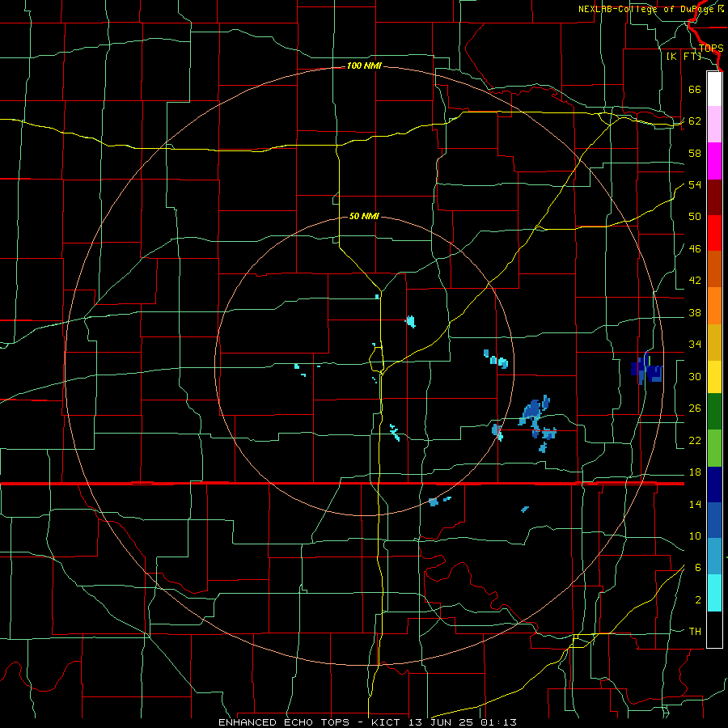Click the 'TOPS' legend title
The width and height of the screenshot is (728, 728).
point(711,49)
